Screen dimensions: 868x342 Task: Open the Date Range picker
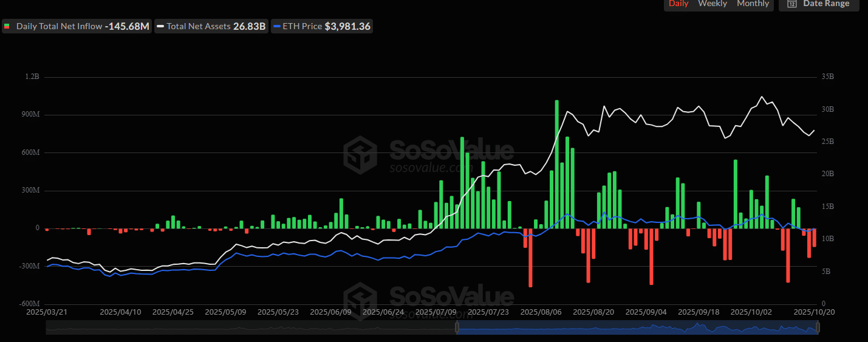coord(819,4)
